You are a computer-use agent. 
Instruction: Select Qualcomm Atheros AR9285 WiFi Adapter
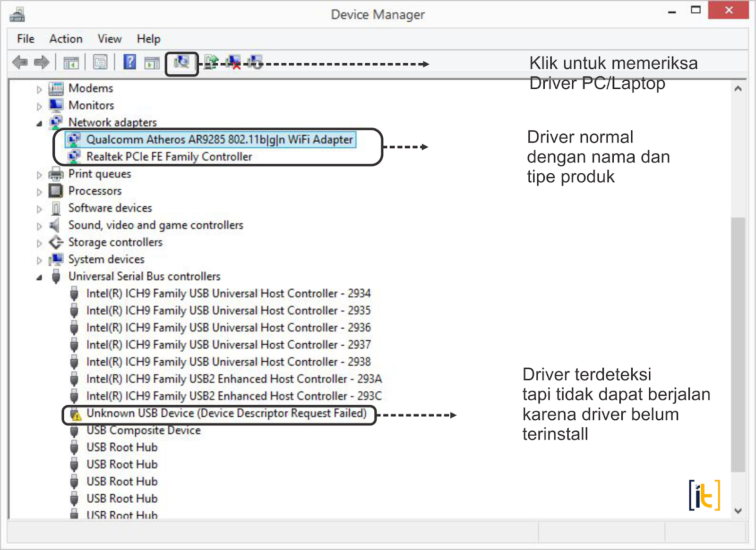click(x=220, y=139)
